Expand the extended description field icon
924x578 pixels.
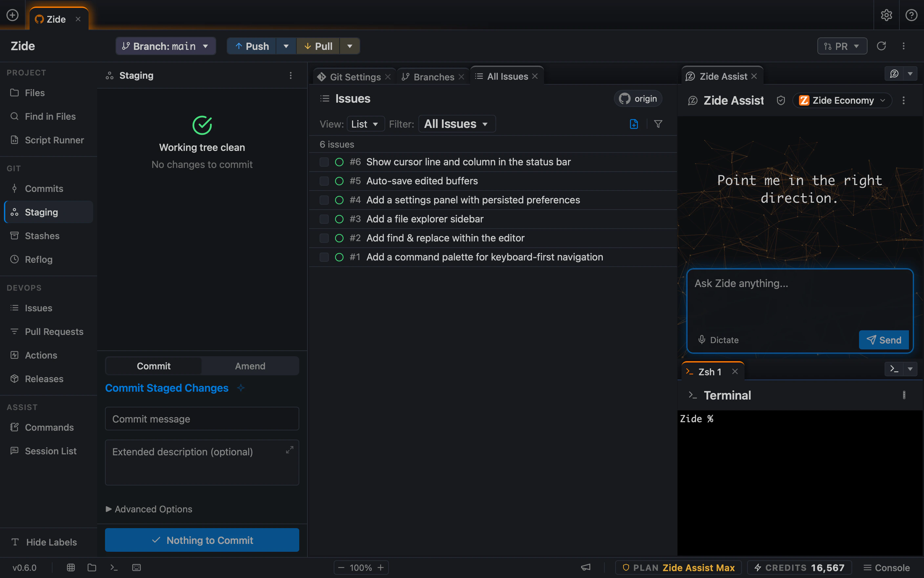pos(289,450)
